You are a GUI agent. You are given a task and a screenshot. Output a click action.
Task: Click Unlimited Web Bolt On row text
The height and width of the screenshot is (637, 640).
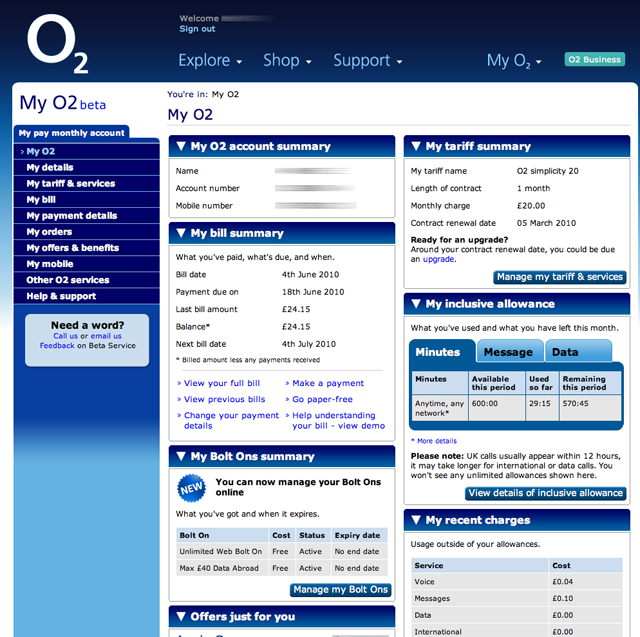(x=221, y=551)
